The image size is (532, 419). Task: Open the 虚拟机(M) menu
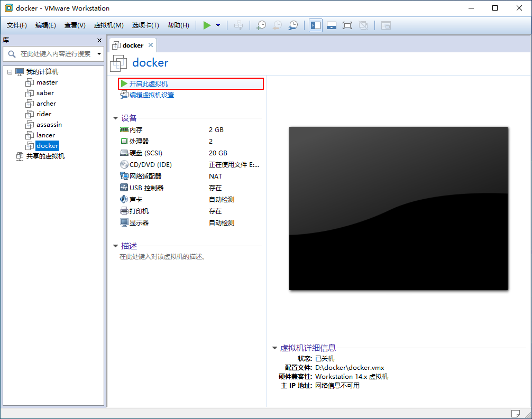[x=108, y=25]
